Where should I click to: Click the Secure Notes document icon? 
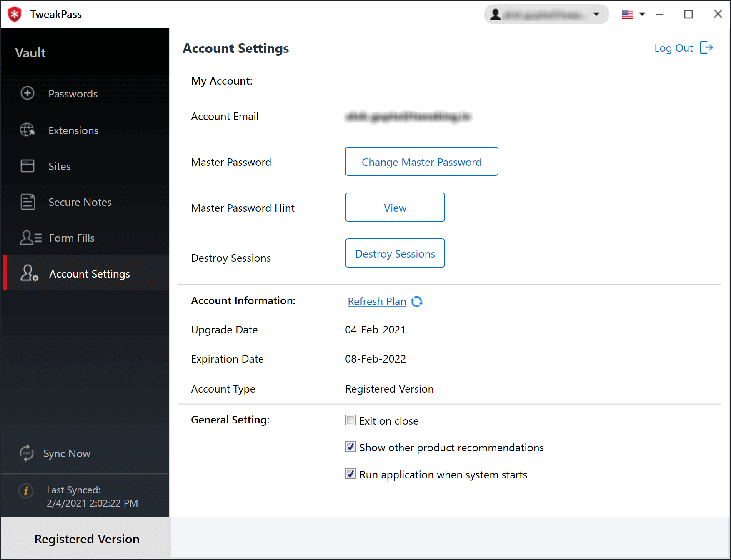point(27,202)
